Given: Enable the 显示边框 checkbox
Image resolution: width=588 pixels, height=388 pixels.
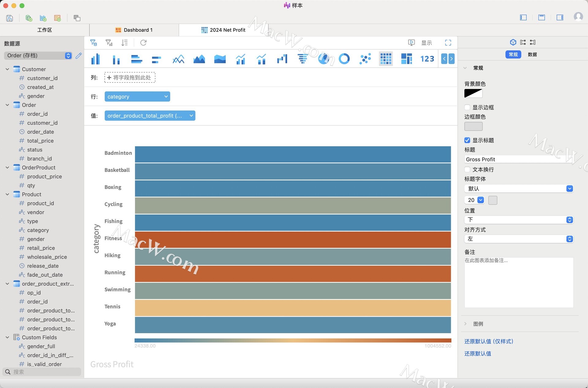Looking at the screenshot, I should [x=467, y=107].
